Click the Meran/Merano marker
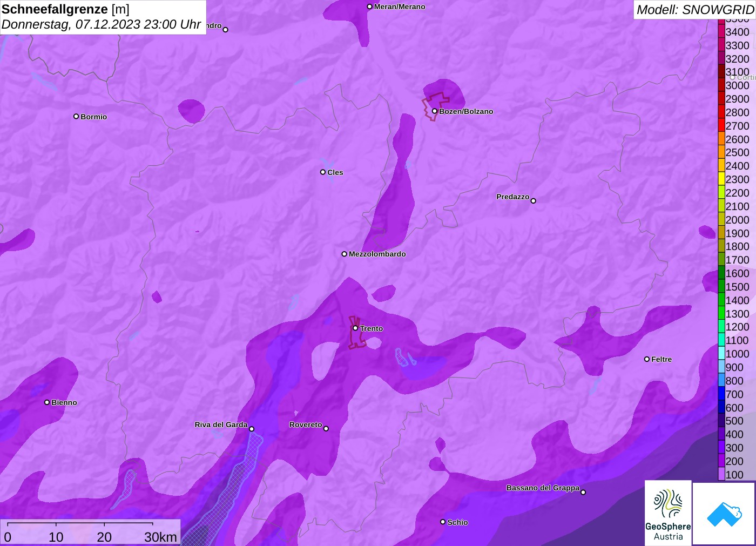 click(x=369, y=6)
